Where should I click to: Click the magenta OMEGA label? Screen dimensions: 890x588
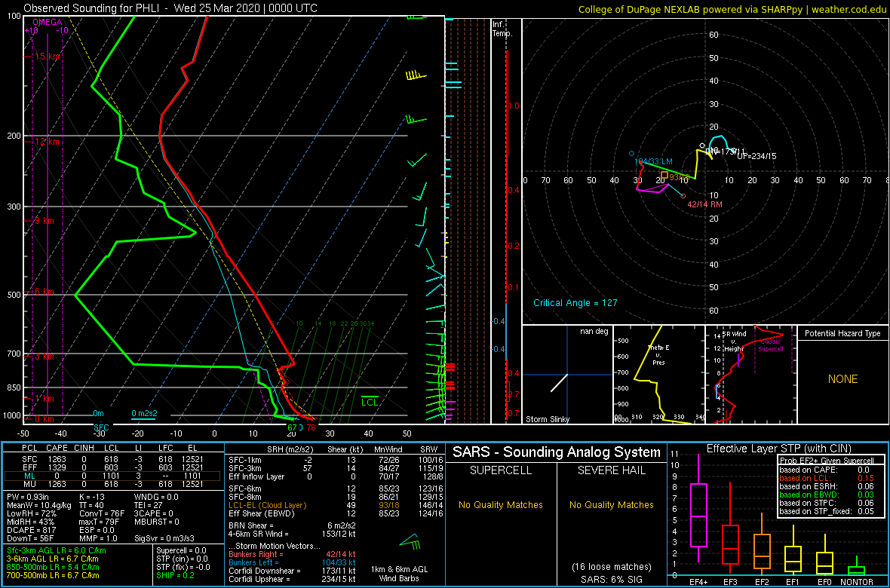point(46,22)
